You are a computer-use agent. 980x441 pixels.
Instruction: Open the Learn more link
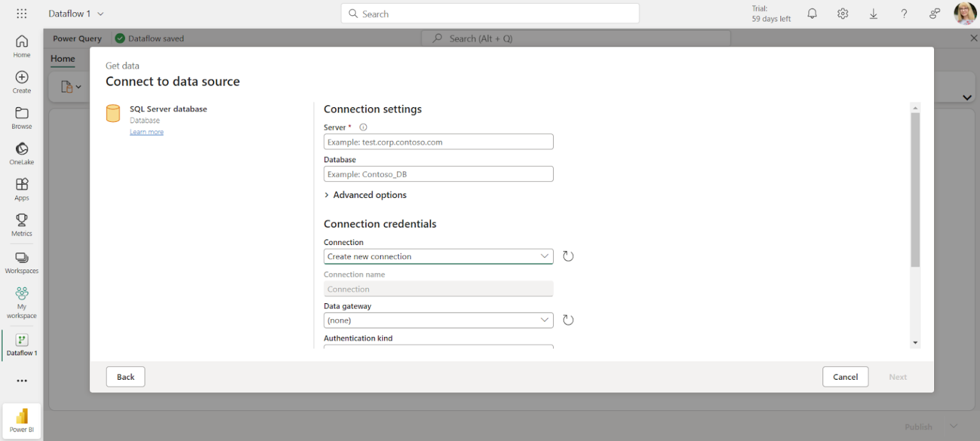click(x=146, y=131)
